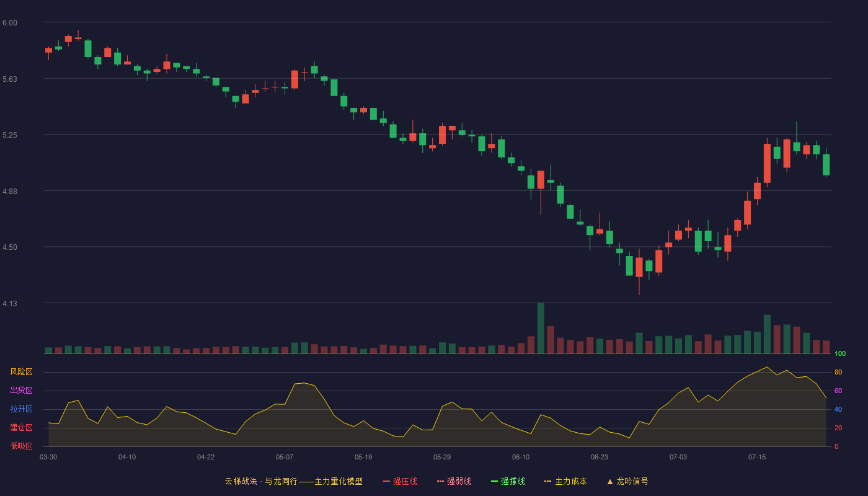Click the 03-30 date label
Viewport: 868px width, 496px height.
[48, 457]
